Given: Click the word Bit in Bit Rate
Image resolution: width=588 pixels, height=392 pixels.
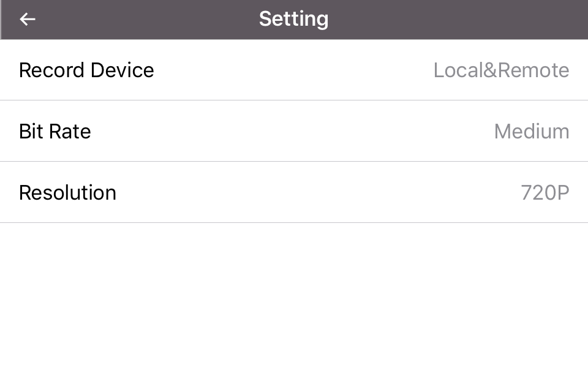Looking at the screenshot, I should [x=31, y=131].
